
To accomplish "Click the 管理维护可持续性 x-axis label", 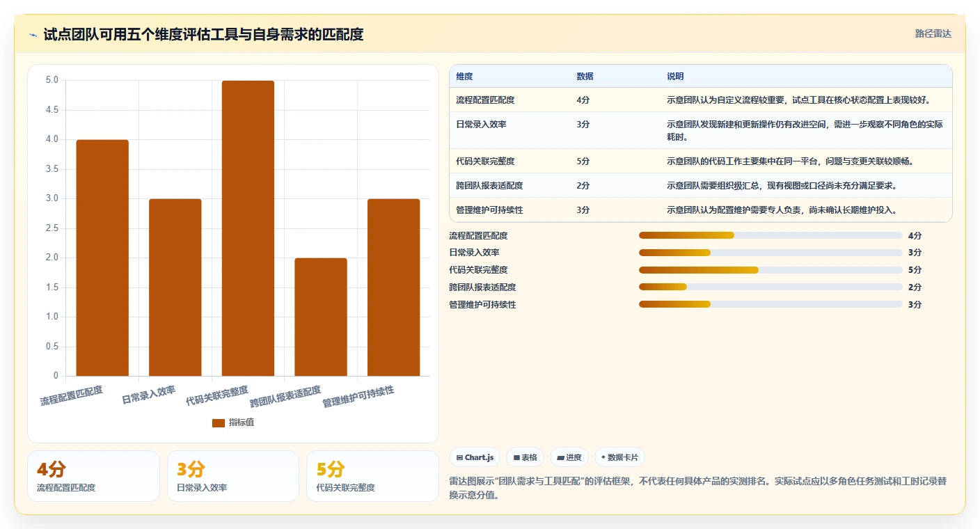I will [x=358, y=397].
